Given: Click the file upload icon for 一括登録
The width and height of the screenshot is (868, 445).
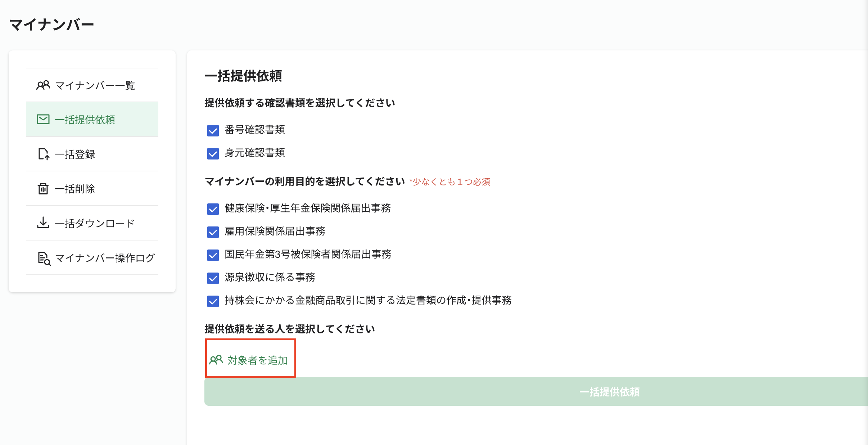Looking at the screenshot, I should (43, 154).
